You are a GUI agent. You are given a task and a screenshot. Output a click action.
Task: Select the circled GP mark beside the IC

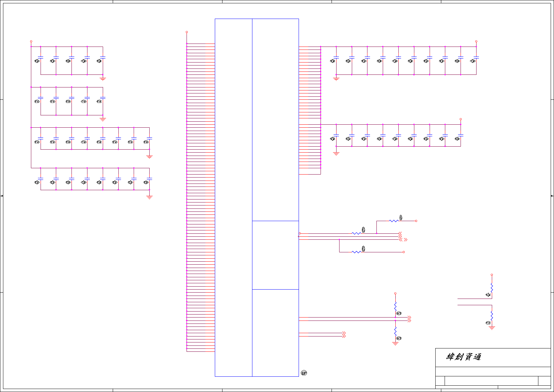(x=304, y=373)
